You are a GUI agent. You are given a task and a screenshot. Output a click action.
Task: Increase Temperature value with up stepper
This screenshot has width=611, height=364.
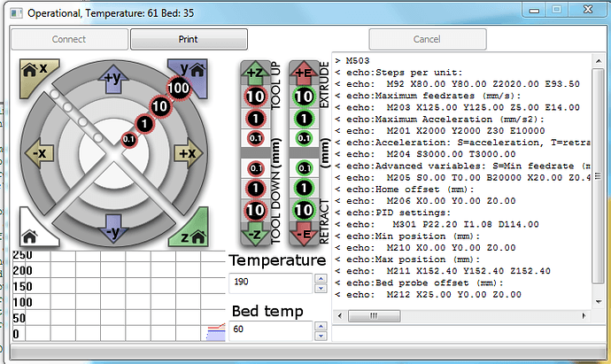coord(319,278)
